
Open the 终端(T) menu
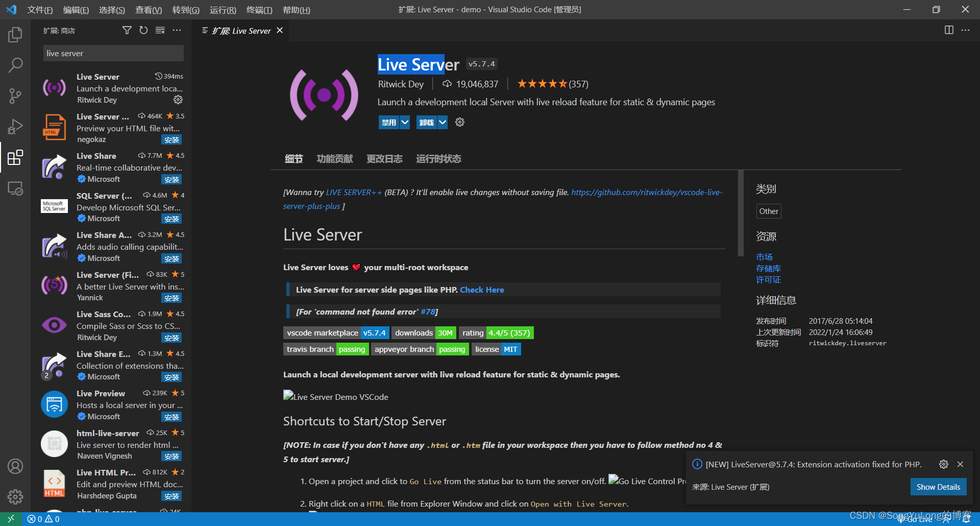click(x=259, y=10)
